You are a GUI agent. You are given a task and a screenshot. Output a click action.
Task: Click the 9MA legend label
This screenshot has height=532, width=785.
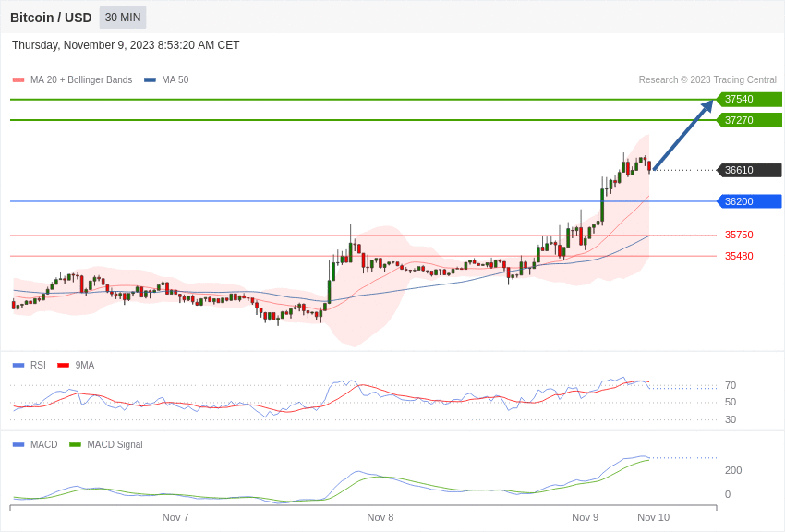click(x=85, y=366)
